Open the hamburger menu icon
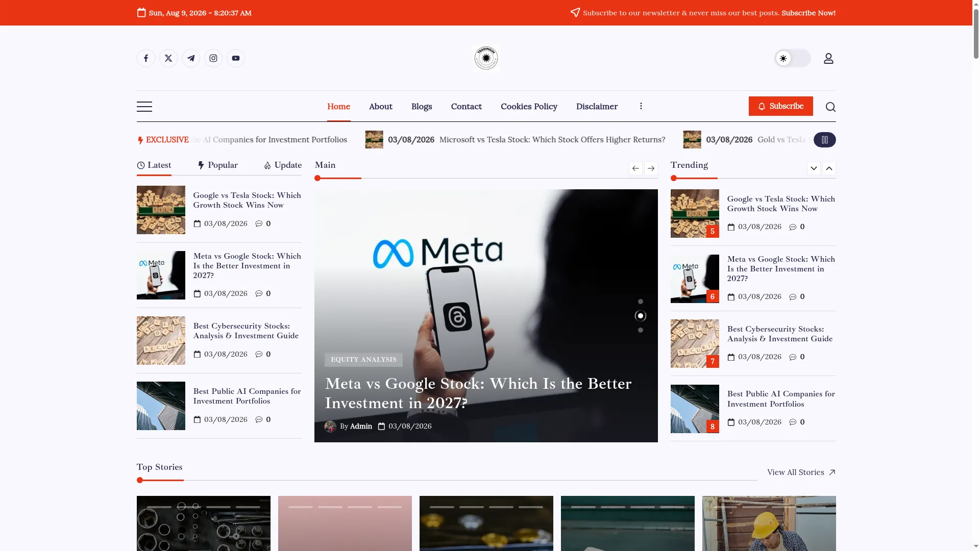Screen dimensions: 980x551 (144, 107)
